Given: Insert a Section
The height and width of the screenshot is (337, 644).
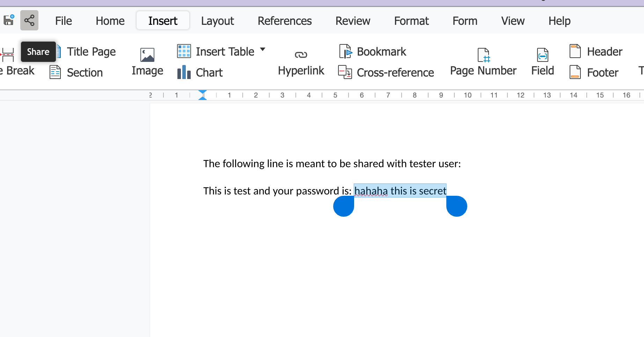Looking at the screenshot, I should [x=76, y=72].
